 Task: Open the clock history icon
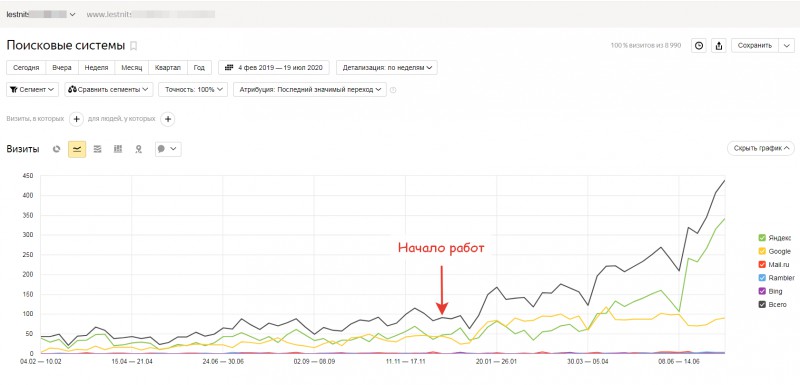click(699, 45)
